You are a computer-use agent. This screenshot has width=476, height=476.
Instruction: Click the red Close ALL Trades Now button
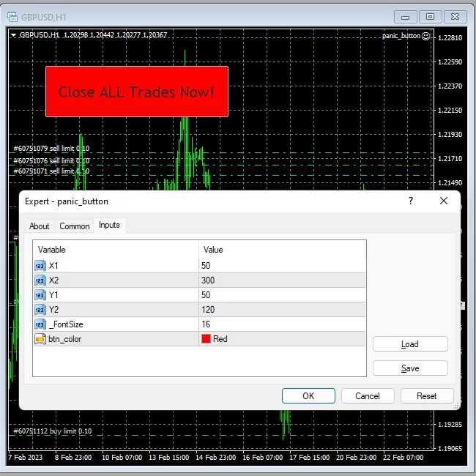137,92
